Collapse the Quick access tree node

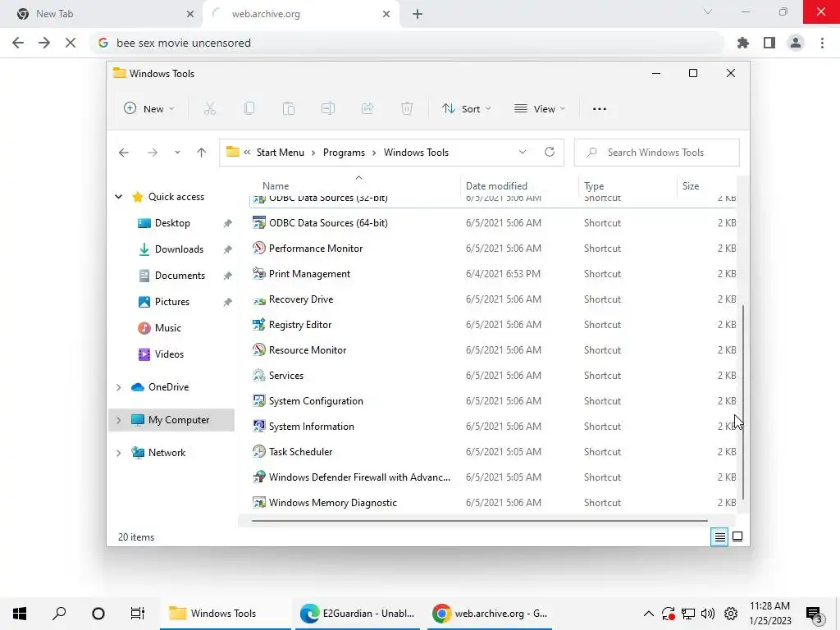point(118,197)
